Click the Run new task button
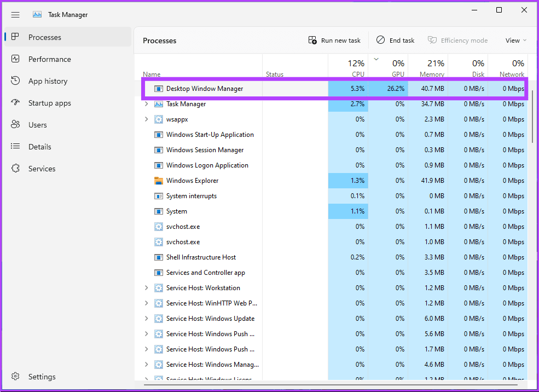This screenshot has width=539, height=392. [x=334, y=40]
